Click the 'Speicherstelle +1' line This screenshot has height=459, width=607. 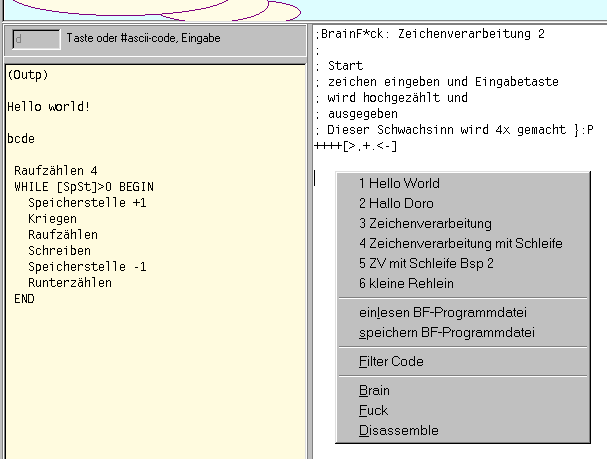click(87, 202)
